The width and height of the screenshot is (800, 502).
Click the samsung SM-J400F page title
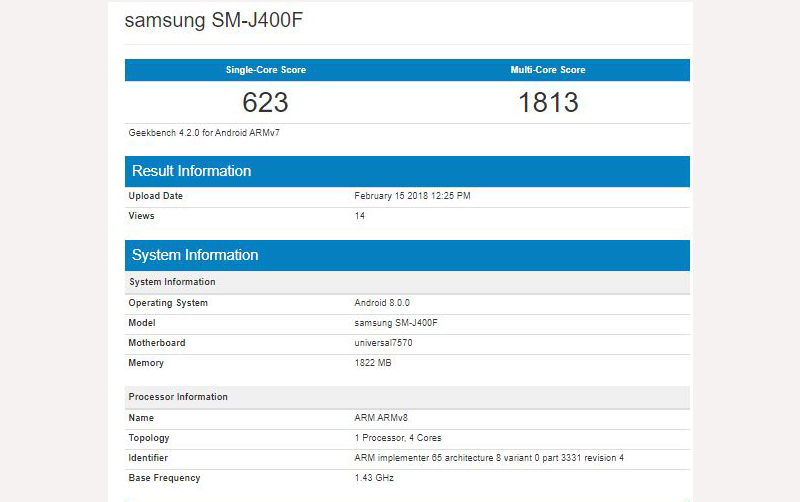coord(213,20)
